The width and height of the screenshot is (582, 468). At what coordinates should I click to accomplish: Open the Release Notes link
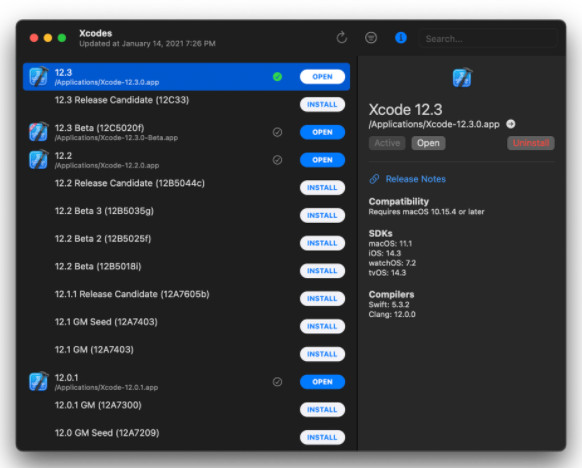(415, 179)
